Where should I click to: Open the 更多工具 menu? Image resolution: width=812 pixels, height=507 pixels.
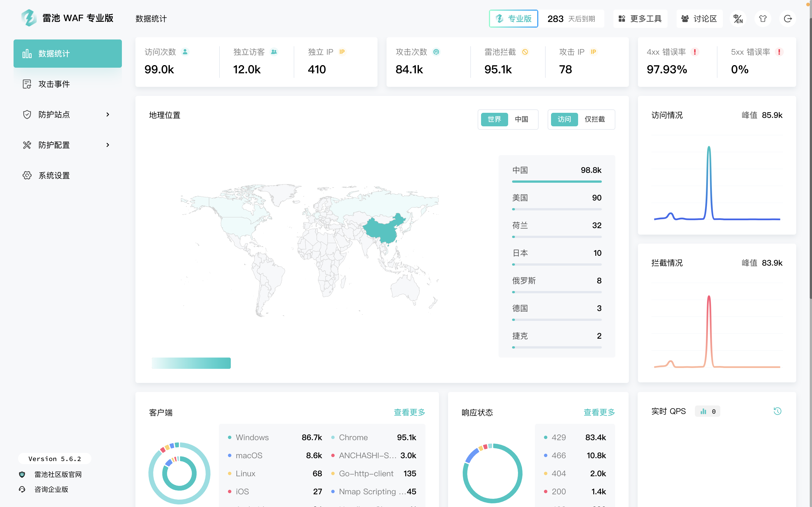640,19
